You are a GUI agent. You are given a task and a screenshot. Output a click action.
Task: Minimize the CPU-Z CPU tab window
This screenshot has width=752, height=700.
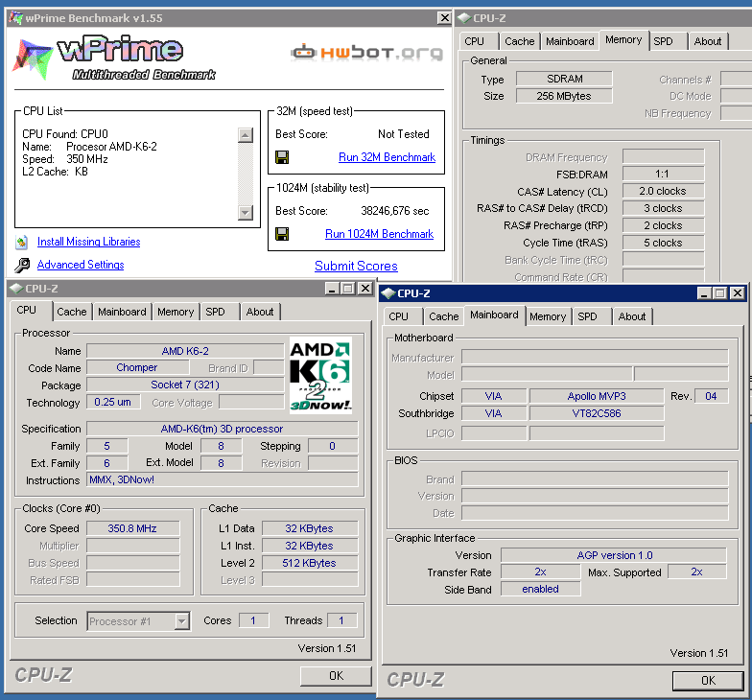[x=332, y=288]
